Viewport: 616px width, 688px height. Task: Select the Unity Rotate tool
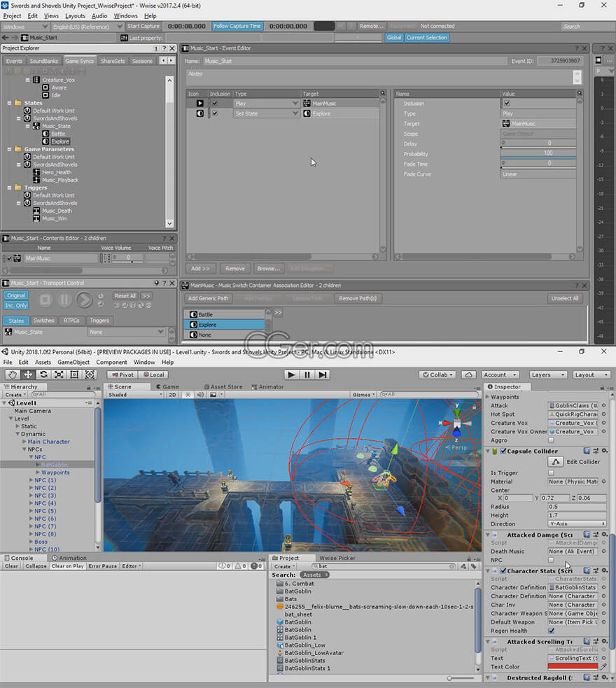pyautogui.click(x=43, y=374)
